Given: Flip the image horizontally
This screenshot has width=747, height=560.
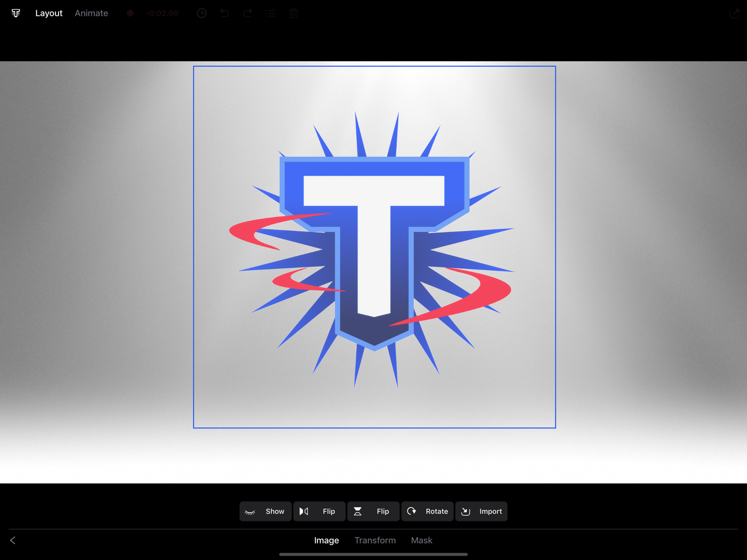Looking at the screenshot, I should pos(319,511).
